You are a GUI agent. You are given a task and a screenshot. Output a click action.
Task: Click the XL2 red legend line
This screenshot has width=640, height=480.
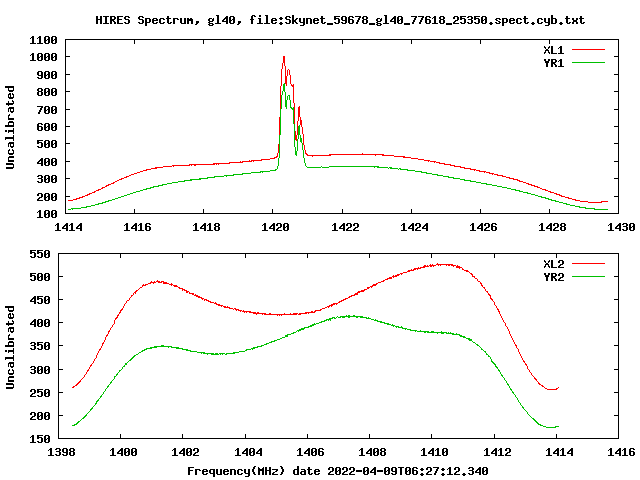tap(588, 264)
